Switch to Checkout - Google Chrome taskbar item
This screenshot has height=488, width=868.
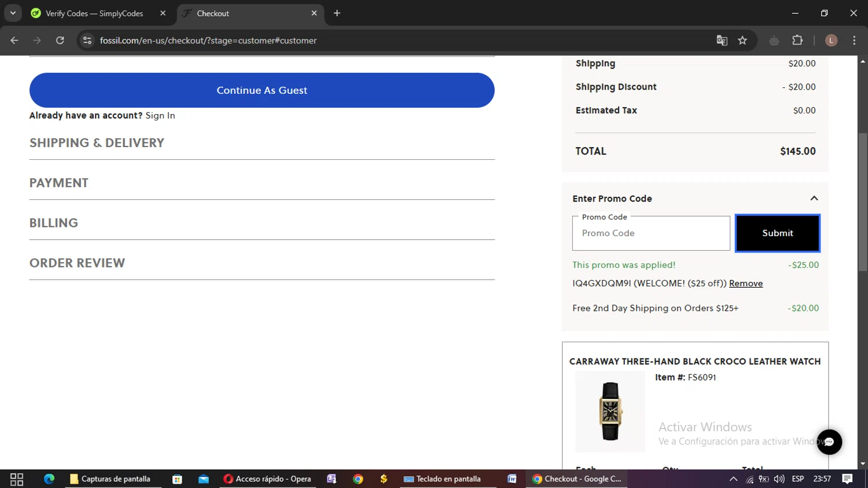(x=578, y=479)
